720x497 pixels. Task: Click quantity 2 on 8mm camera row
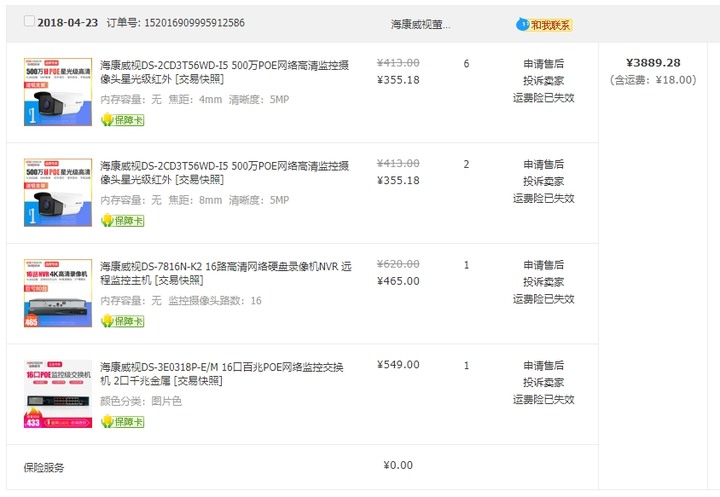pyautogui.click(x=467, y=164)
